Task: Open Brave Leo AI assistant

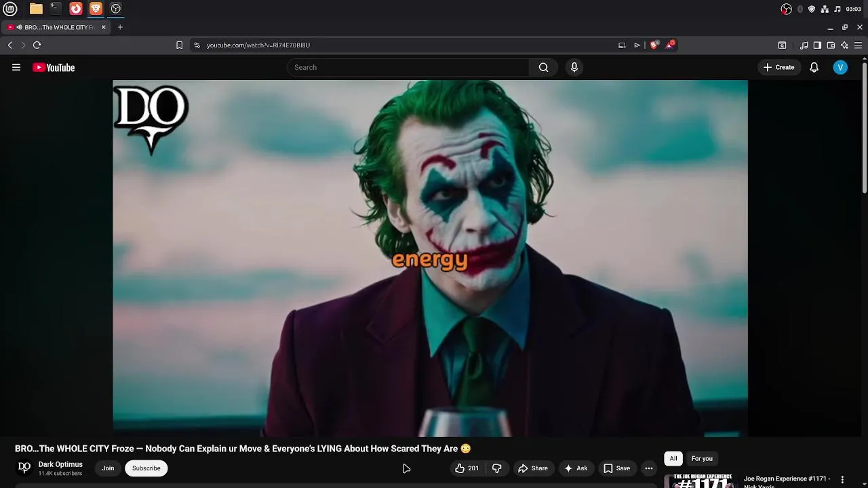Action: [x=844, y=45]
